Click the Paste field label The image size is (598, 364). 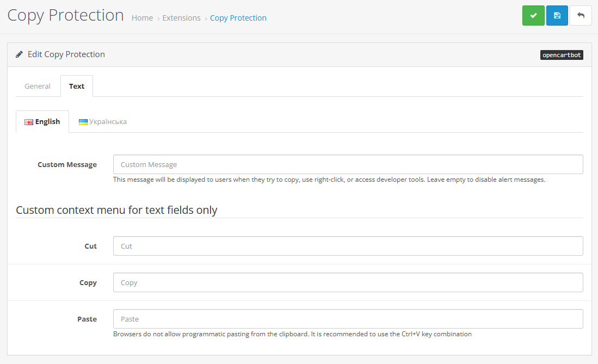point(87,319)
